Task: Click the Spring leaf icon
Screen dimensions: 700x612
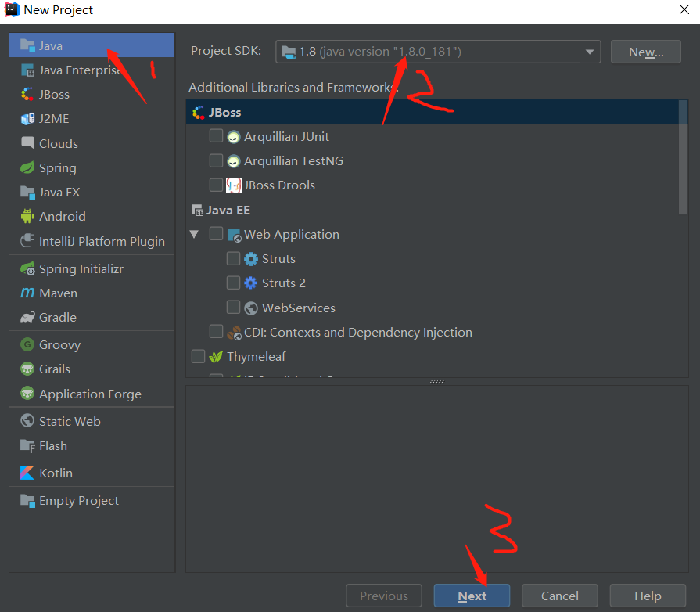Action: pos(27,167)
